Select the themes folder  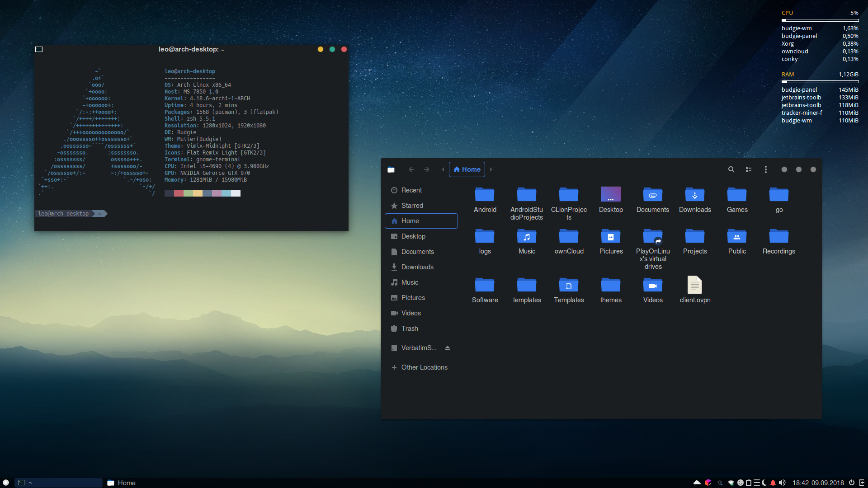click(x=611, y=290)
